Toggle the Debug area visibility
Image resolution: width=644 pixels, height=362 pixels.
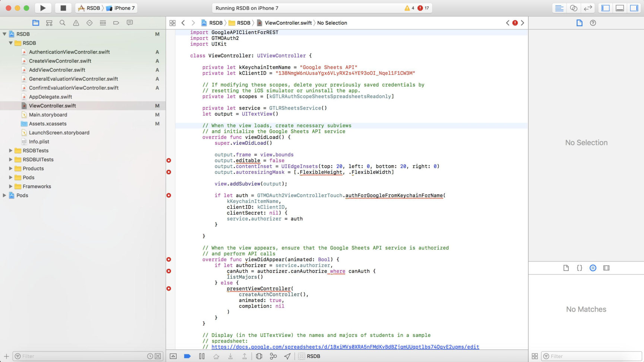point(619,8)
